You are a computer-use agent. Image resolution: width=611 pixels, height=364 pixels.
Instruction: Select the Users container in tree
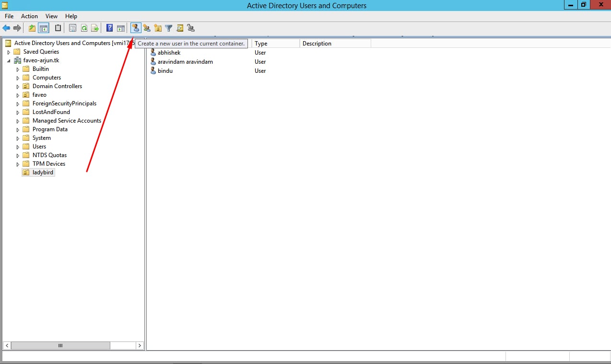click(39, 147)
